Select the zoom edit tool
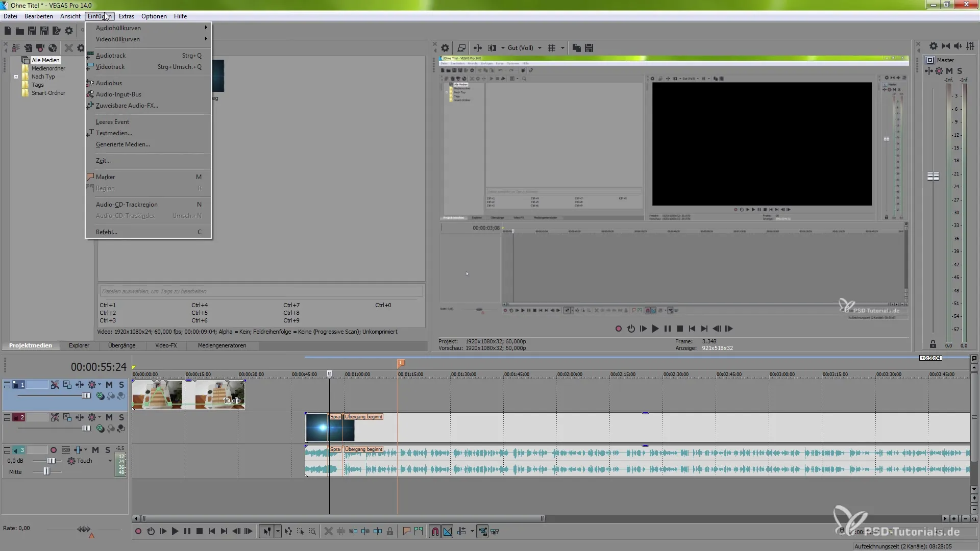The height and width of the screenshot is (551, 980). (312, 532)
